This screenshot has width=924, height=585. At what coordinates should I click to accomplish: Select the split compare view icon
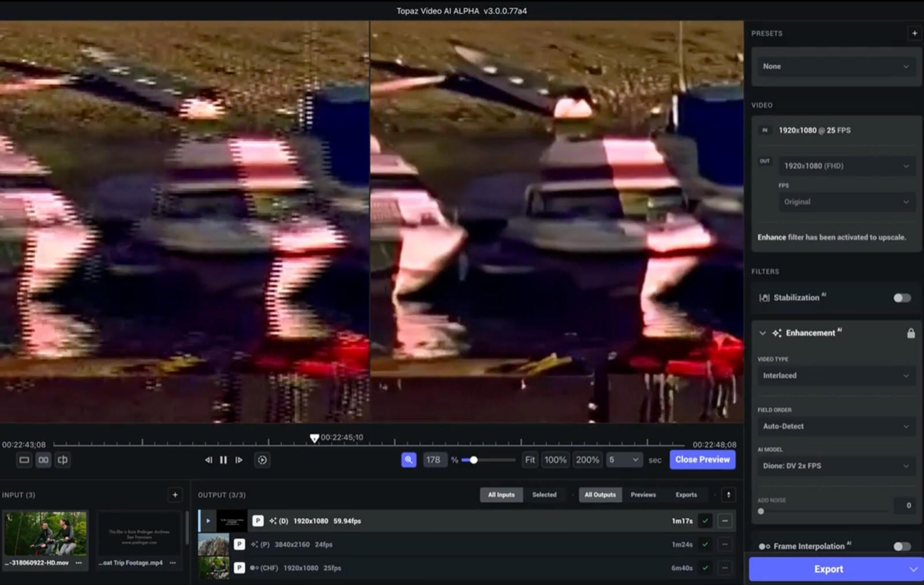pyautogui.click(x=62, y=460)
